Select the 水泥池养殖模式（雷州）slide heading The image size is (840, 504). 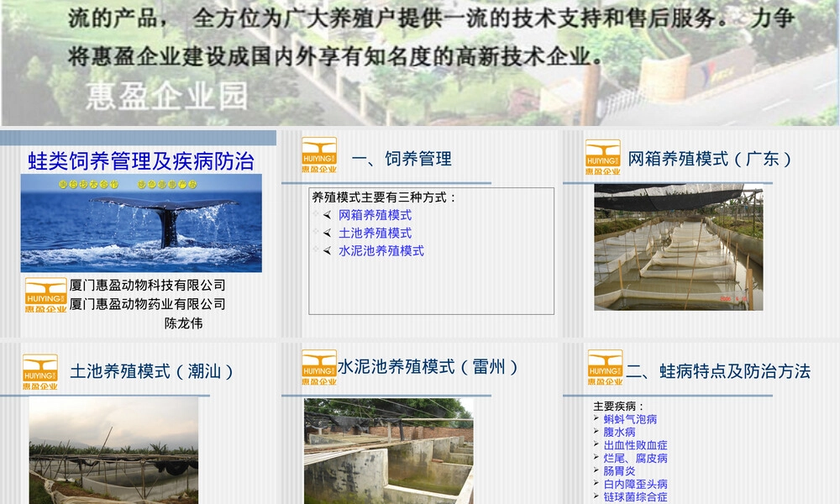[428, 367]
